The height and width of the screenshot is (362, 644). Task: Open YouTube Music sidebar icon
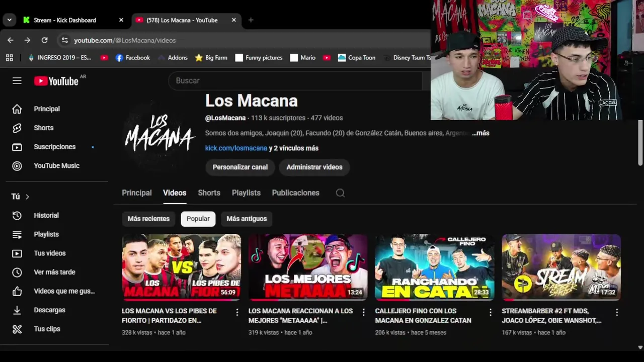[17, 166]
